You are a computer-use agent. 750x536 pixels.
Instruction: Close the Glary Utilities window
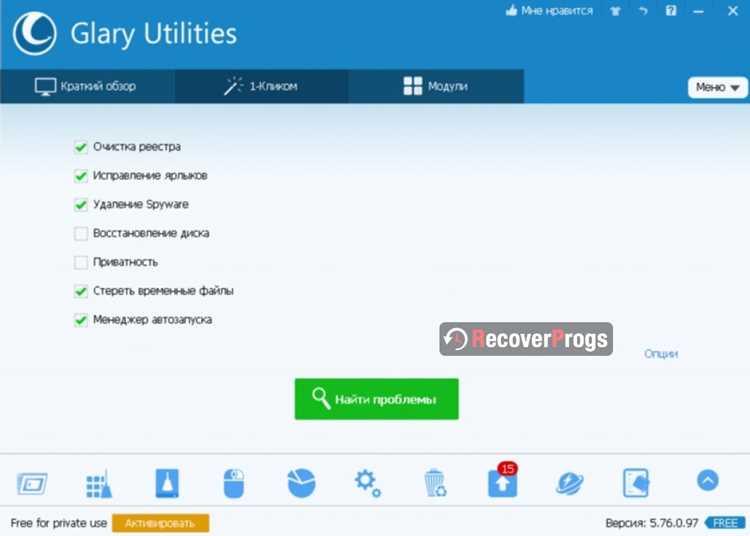click(x=733, y=11)
